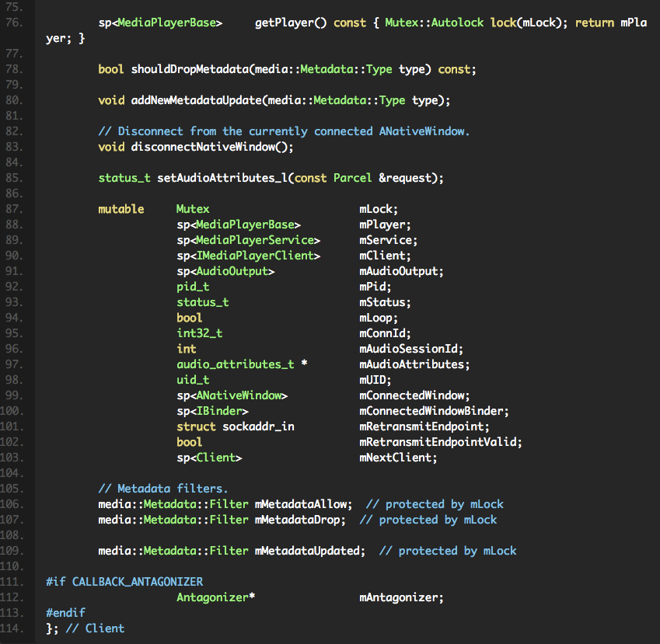660x644 pixels.
Task: Click struct sockaddr_in on line 101
Action: (235, 426)
